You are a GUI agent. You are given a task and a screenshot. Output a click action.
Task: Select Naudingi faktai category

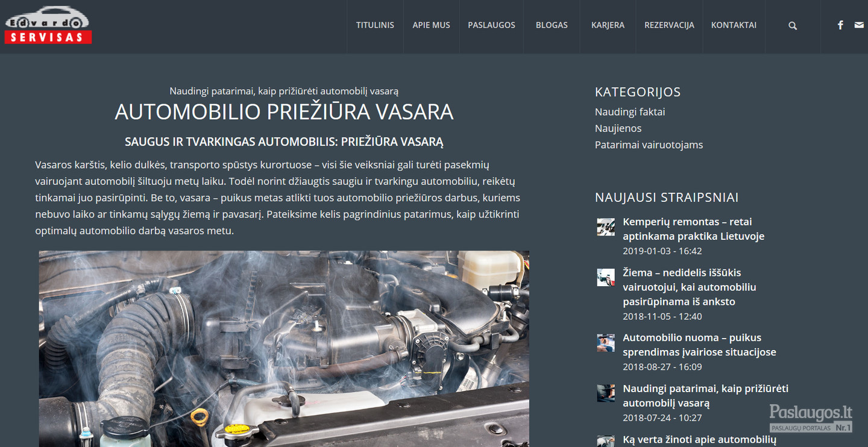pyautogui.click(x=630, y=112)
